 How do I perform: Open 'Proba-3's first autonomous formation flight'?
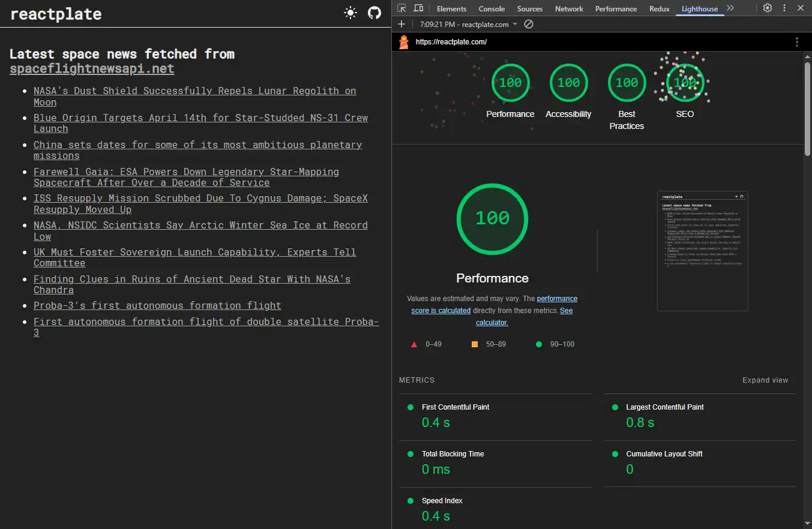(x=157, y=305)
